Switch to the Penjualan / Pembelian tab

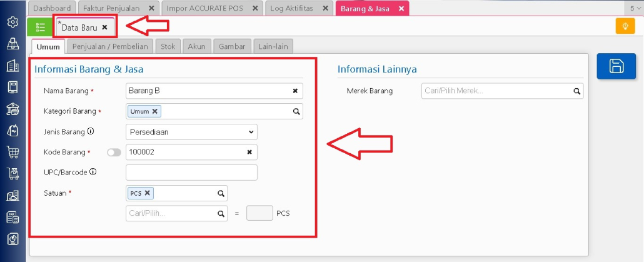tap(110, 46)
